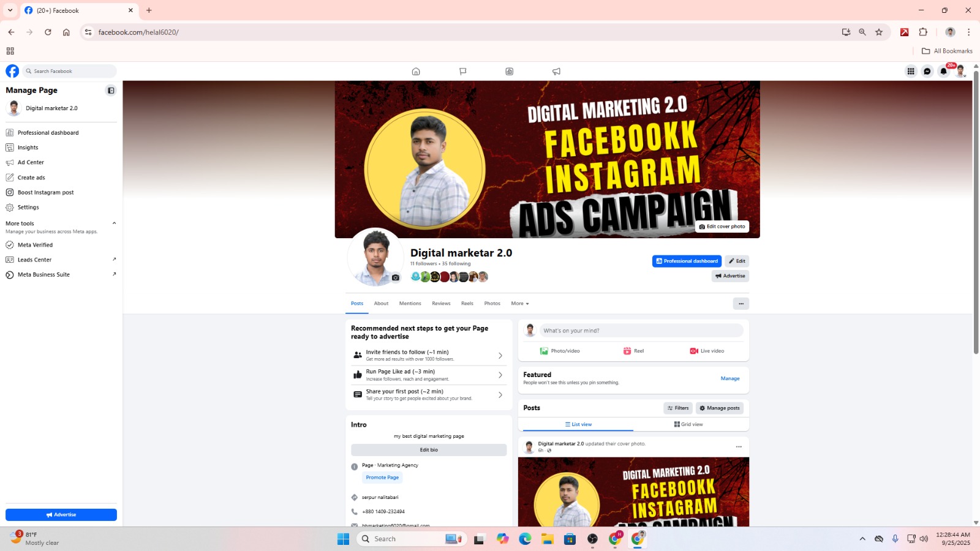The image size is (980, 551).
Task: Show hidden system tray icons
Action: click(x=862, y=539)
